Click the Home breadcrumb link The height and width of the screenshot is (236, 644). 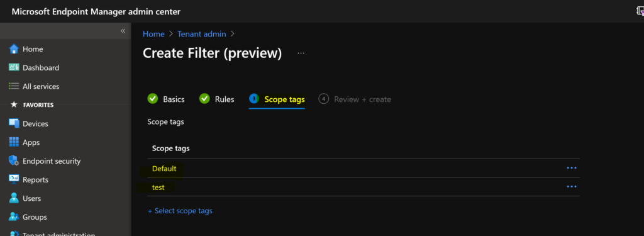153,34
